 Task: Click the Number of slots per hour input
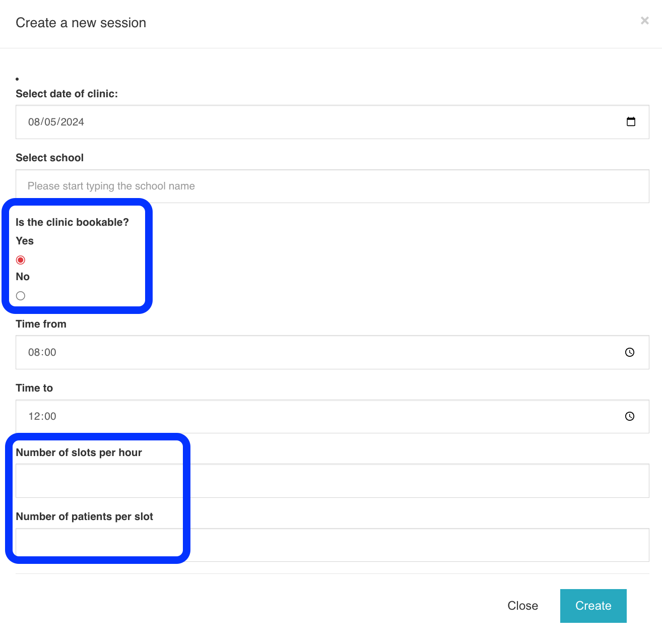(x=332, y=481)
